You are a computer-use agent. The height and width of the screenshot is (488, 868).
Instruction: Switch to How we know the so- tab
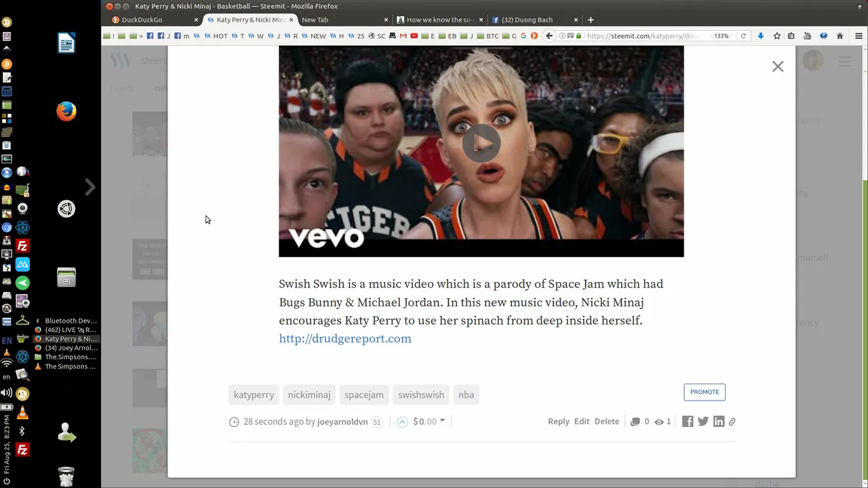pyautogui.click(x=439, y=20)
